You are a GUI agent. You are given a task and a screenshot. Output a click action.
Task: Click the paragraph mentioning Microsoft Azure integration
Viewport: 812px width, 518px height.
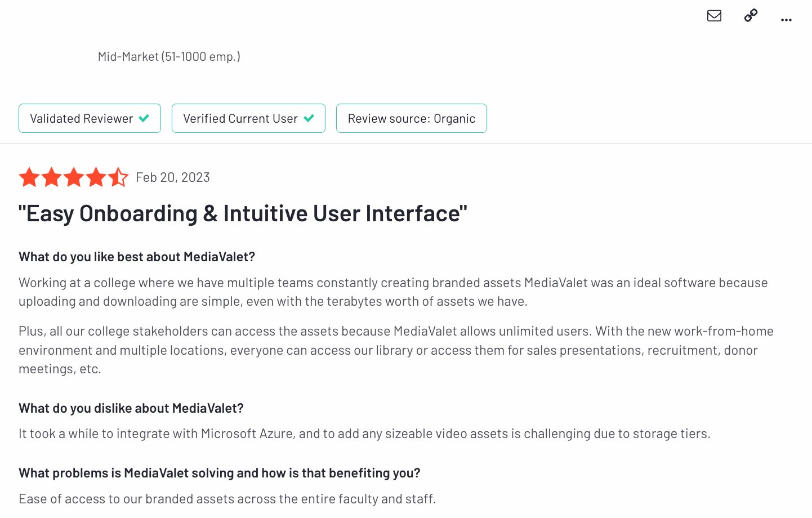click(364, 434)
